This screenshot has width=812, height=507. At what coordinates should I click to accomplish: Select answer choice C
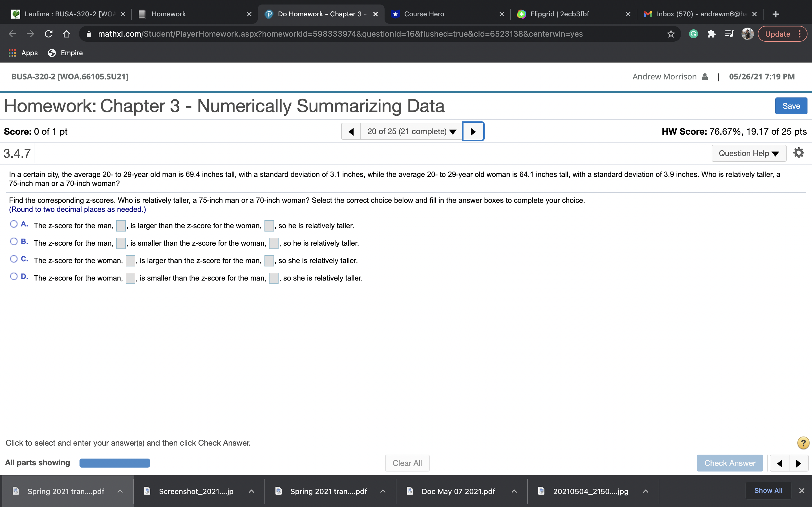(14, 259)
